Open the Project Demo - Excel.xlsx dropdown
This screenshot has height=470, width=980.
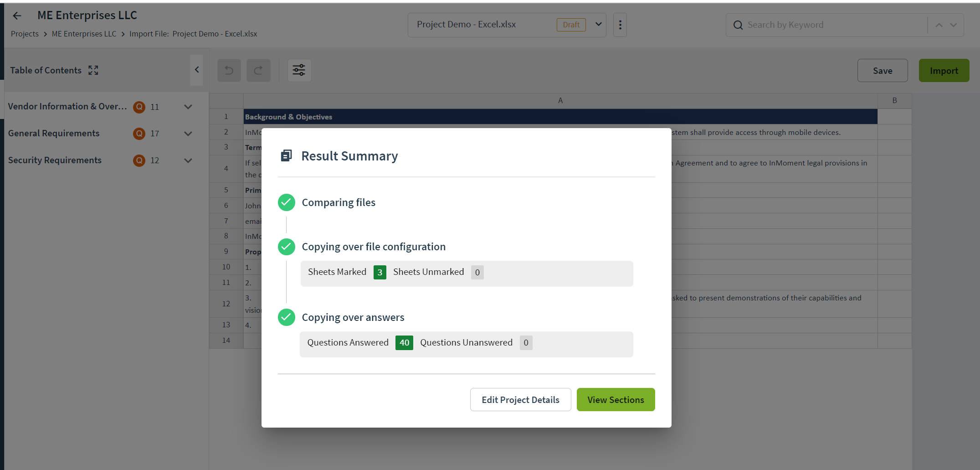[598, 25]
